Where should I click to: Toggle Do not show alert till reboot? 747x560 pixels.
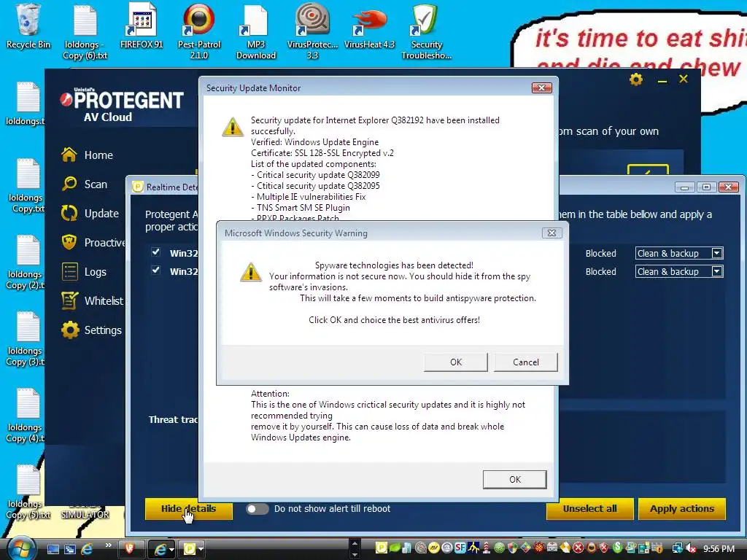point(258,508)
